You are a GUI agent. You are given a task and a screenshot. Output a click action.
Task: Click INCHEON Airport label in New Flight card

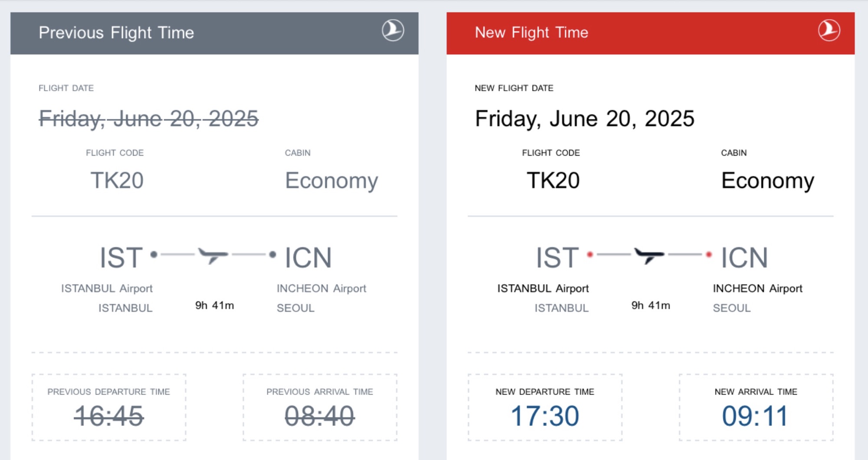[757, 288]
